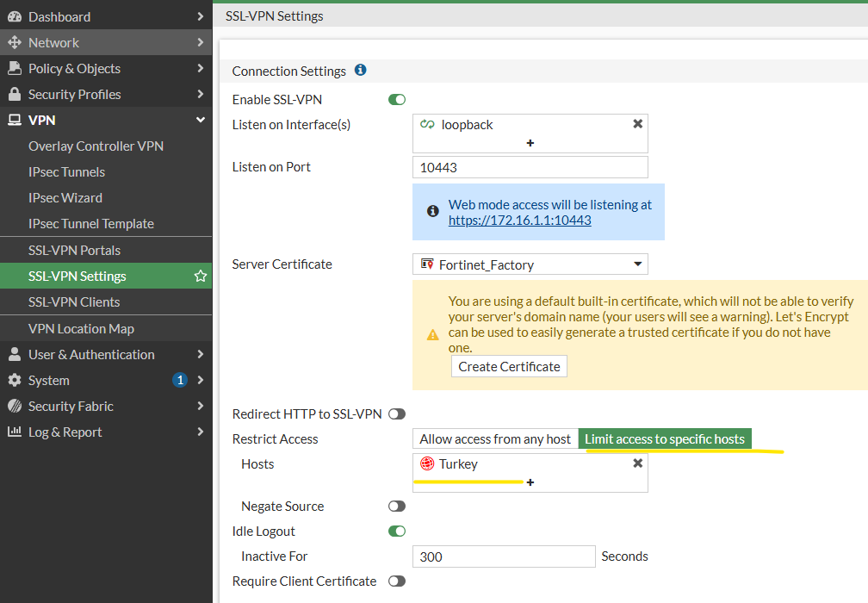Click the Listen on Port field
The image size is (868, 603).
pos(530,167)
